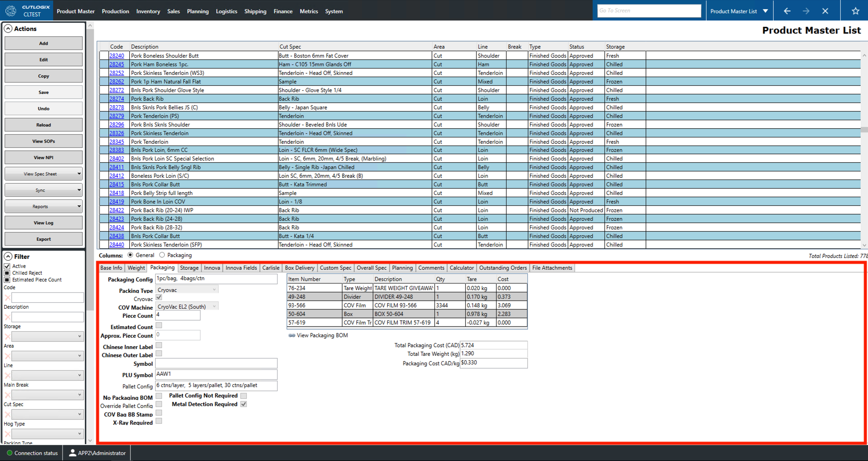Click the Cutlogix logo icon

click(x=10, y=10)
